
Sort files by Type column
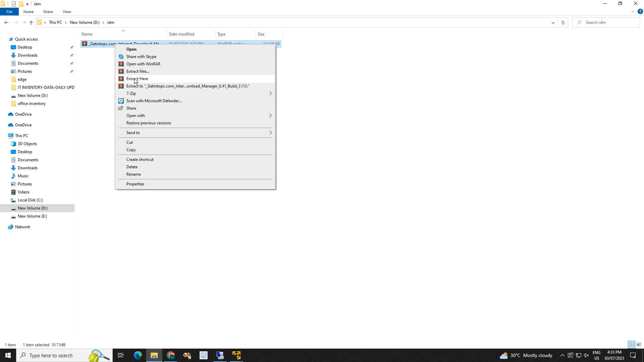coord(235,34)
